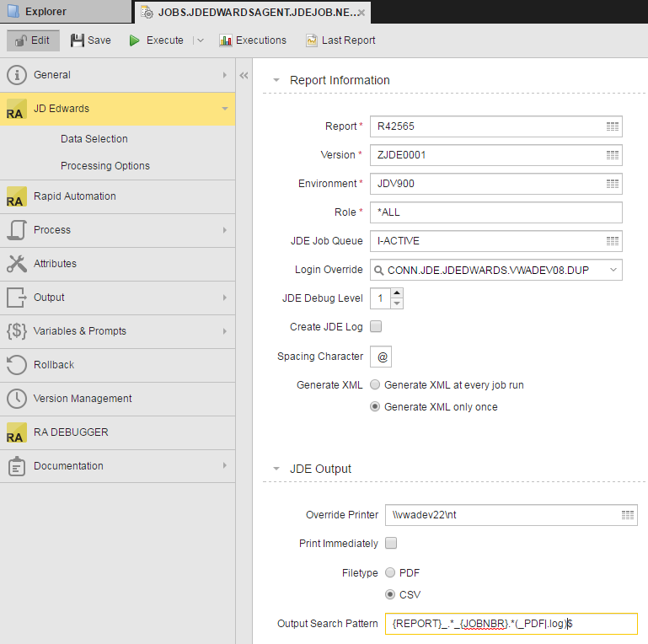Click the Save floppy disk icon

(78, 40)
